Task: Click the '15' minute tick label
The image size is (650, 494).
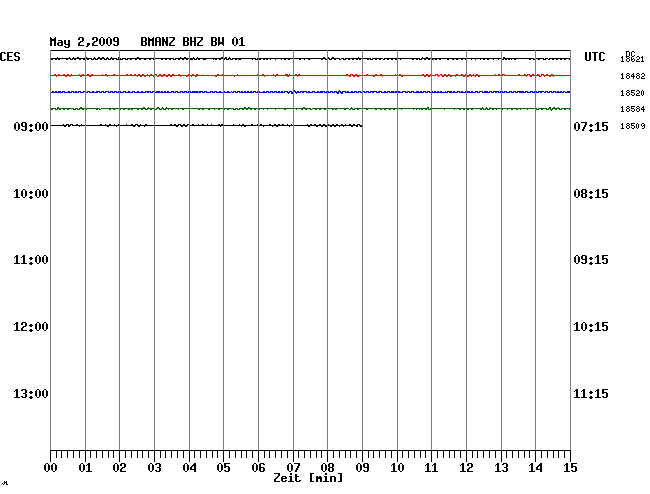Action: pyautogui.click(x=570, y=468)
